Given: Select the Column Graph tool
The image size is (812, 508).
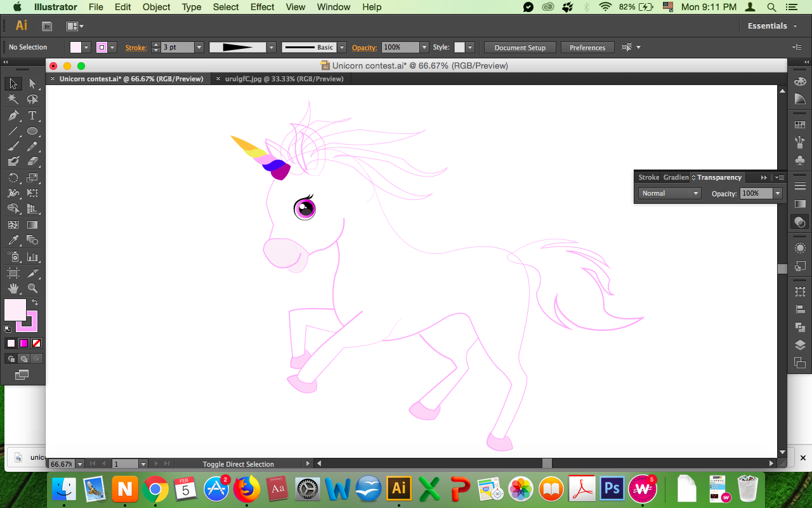Looking at the screenshot, I should 32,257.
